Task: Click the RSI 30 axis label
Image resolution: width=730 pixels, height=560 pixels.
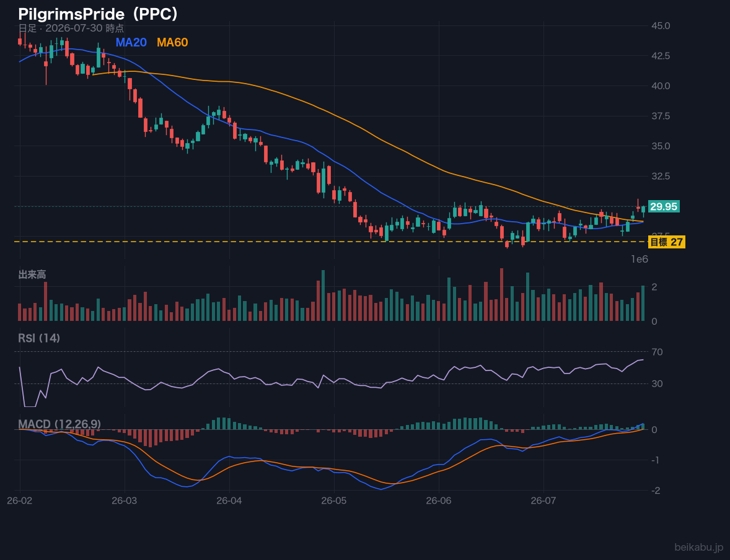Action: (x=657, y=383)
